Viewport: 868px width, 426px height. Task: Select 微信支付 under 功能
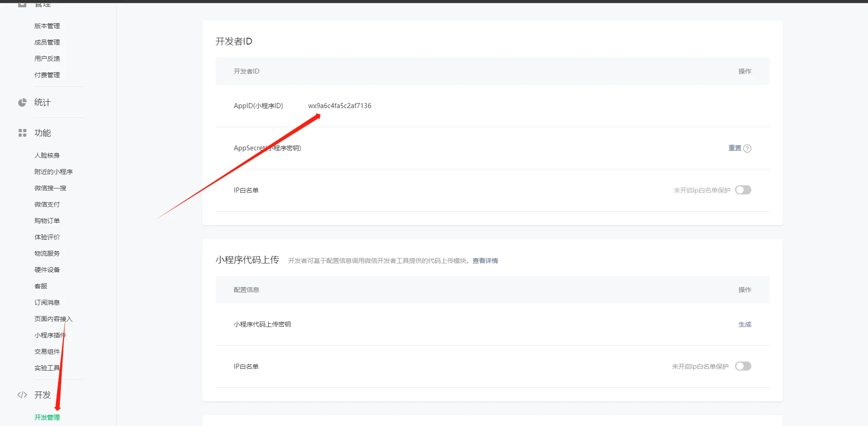click(46, 204)
